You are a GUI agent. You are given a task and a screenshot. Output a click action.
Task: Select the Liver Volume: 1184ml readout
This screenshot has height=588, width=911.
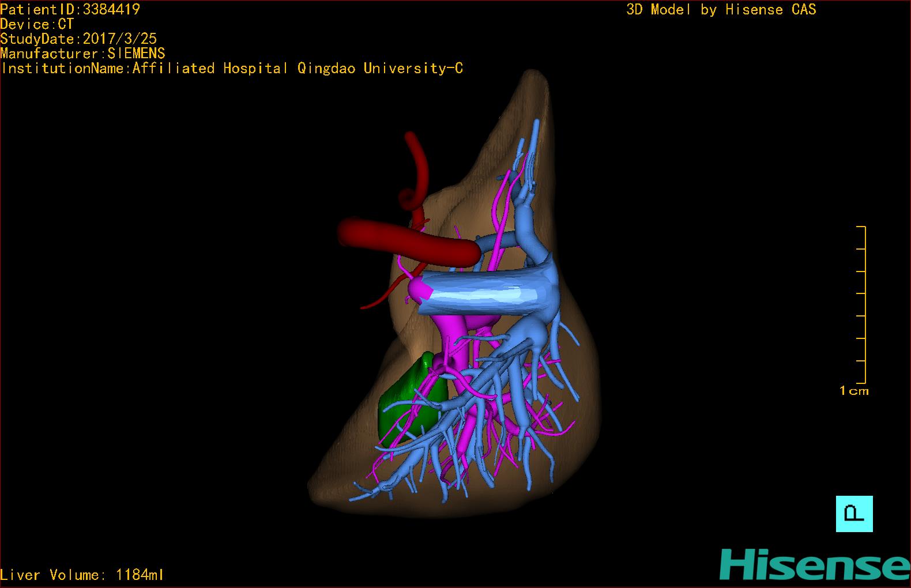click(x=82, y=575)
